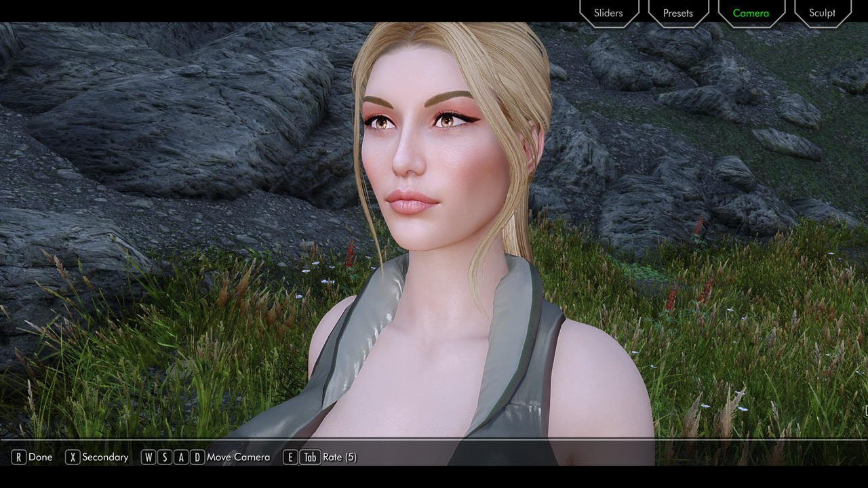The height and width of the screenshot is (488, 868).
Task: Click the Tab key icon
Action: tap(310, 457)
